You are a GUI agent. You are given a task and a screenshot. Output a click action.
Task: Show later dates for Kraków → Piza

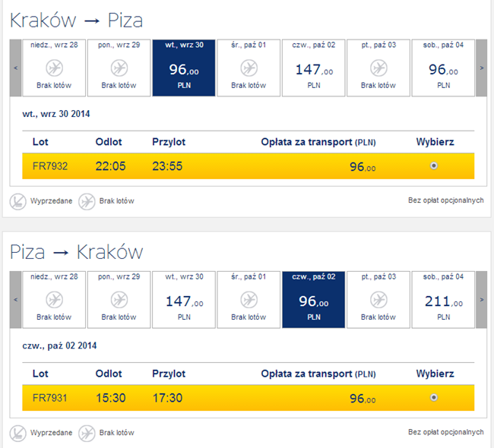tap(481, 68)
